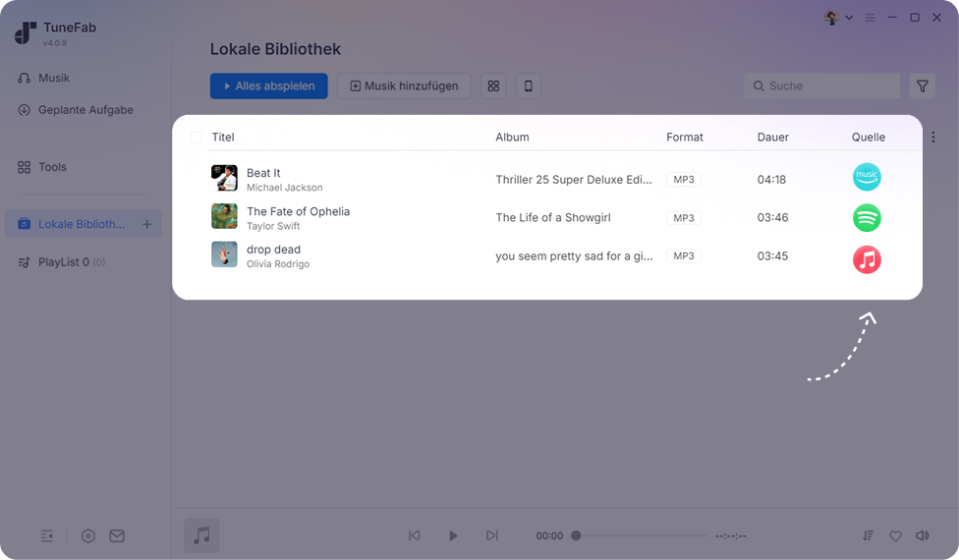Screen dimensions: 959x560
Task: Click the Apple Music source icon
Action: tap(867, 259)
